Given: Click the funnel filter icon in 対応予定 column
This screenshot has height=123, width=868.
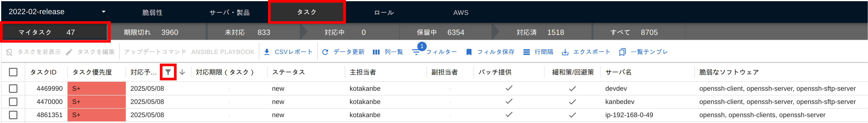Looking at the screenshot, I should (x=168, y=72).
